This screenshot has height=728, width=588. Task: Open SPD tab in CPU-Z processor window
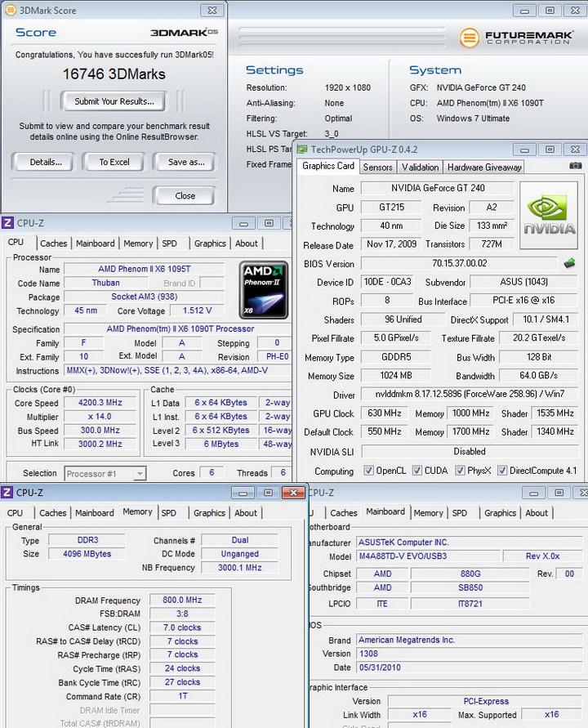(169, 243)
